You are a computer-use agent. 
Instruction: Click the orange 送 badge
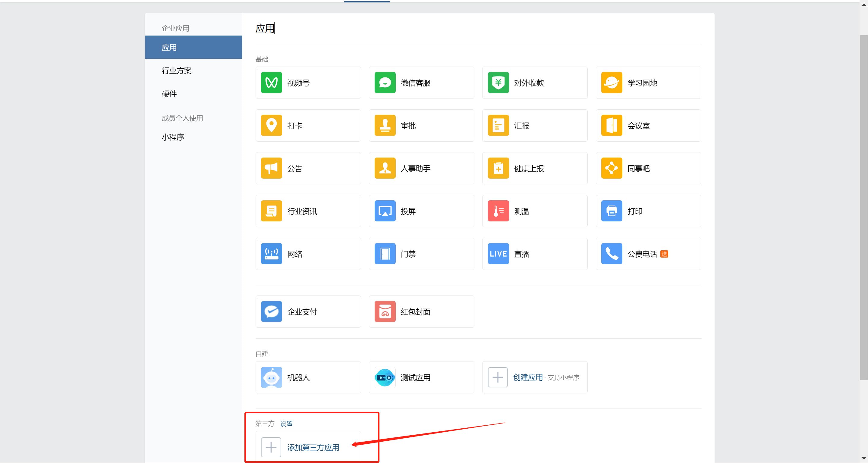[664, 254]
